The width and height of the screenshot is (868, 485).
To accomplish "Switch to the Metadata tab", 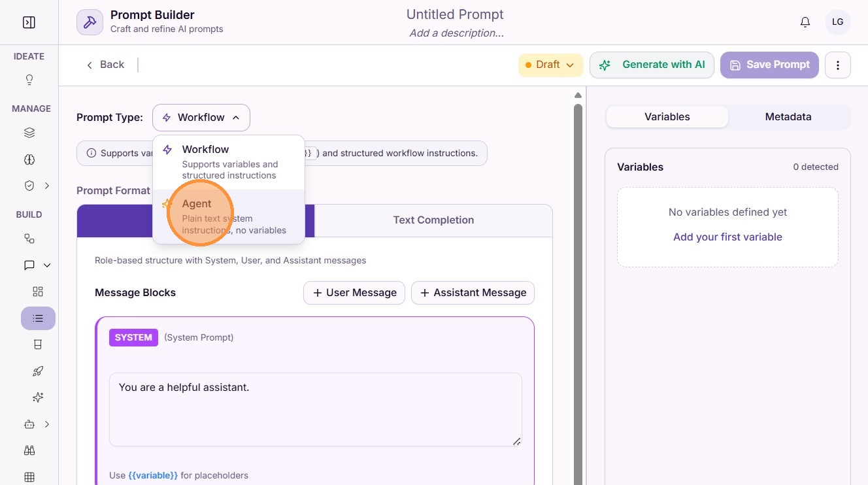I will point(788,117).
